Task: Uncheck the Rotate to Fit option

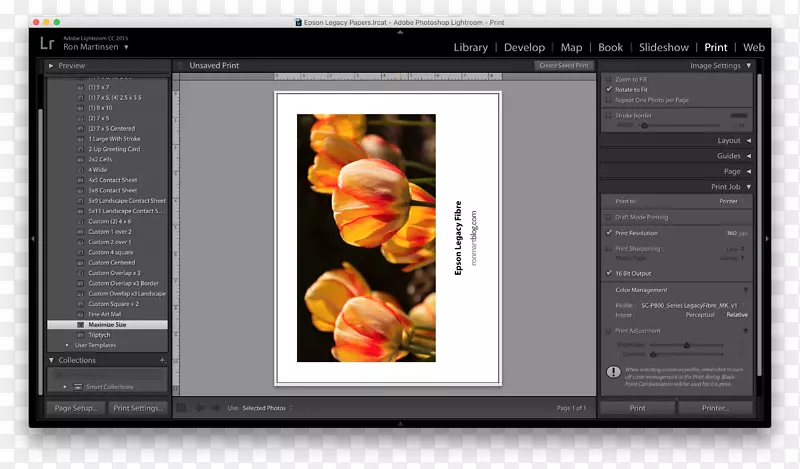Action: pos(608,89)
